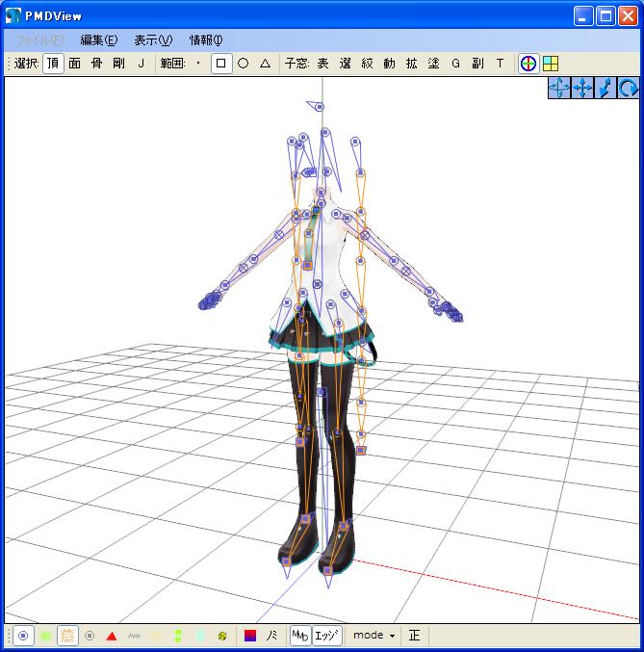Click the four-arrow pan icon in viewport
The height and width of the screenshot is (652, 644).
(582, 89)
